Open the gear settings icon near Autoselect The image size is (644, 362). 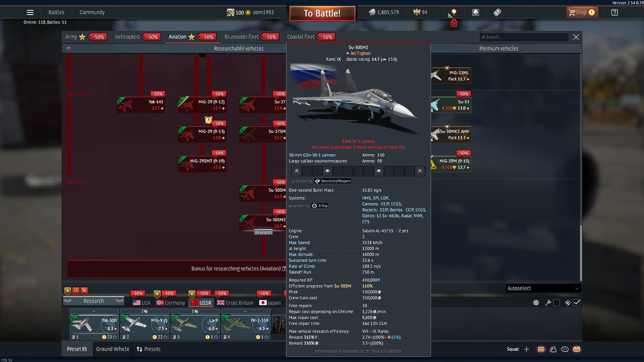tap(536, 303)
